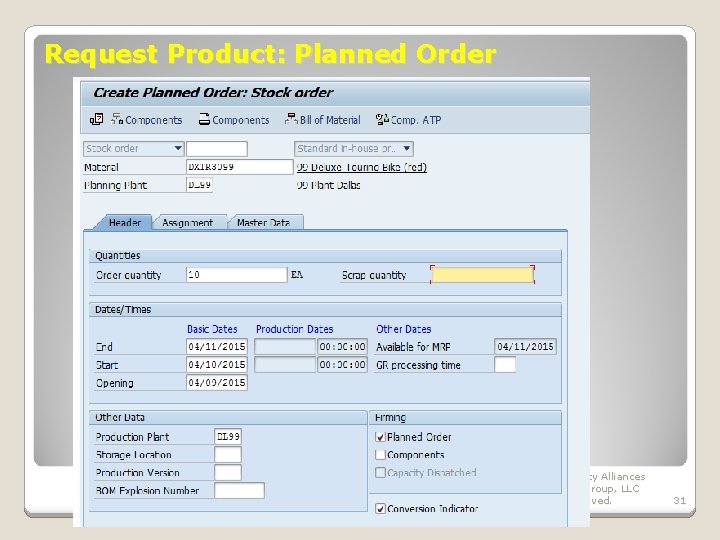Click the Available for MRP date field

click(x=525, y=347)
